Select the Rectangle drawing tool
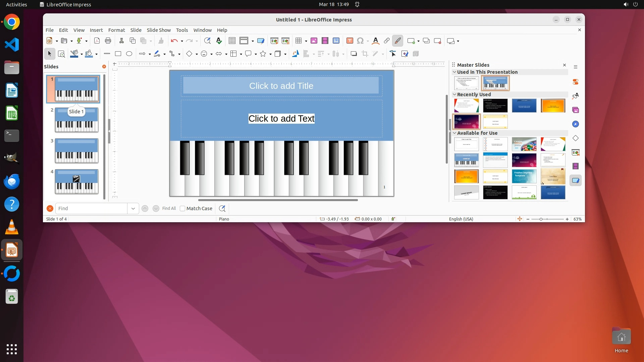The image size is (644, 362). pos(118,54)
